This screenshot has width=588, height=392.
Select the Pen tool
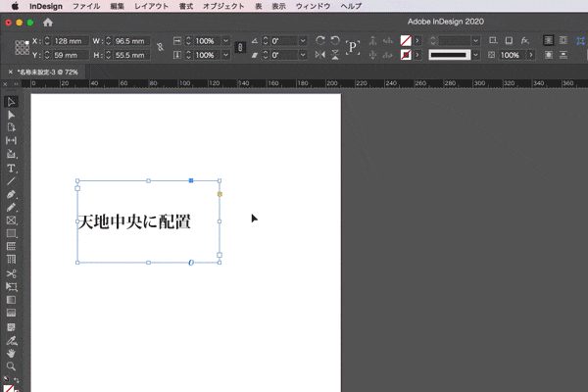pyautogui.click(x=11, y=195)
